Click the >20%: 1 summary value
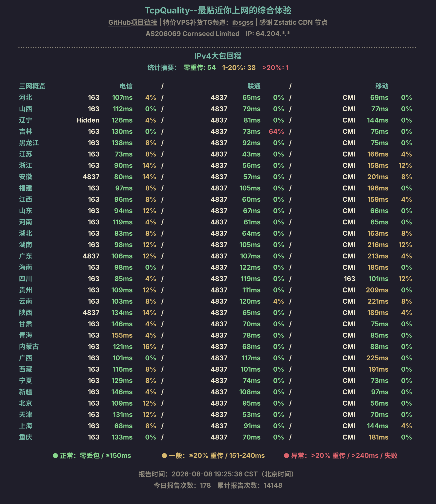This screenshot has width=436, height=504. tap(275, 67)
